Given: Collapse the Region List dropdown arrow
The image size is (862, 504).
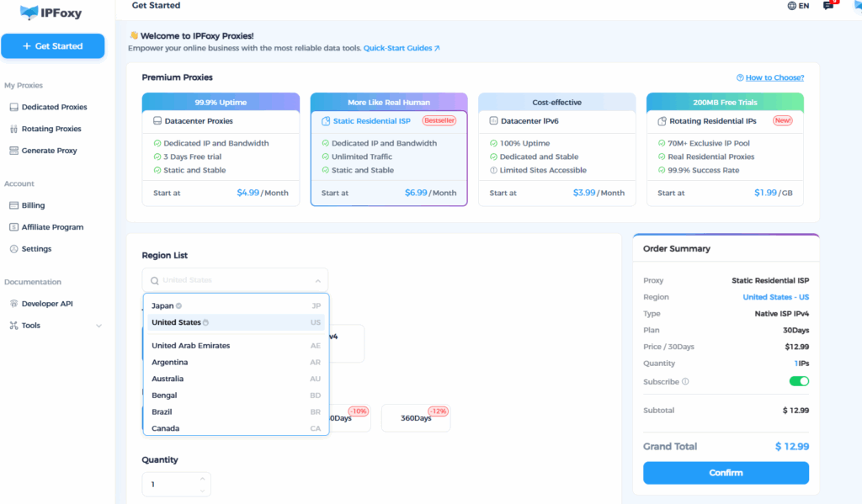Looking at the screenshot, I should (x=317, y=281).
